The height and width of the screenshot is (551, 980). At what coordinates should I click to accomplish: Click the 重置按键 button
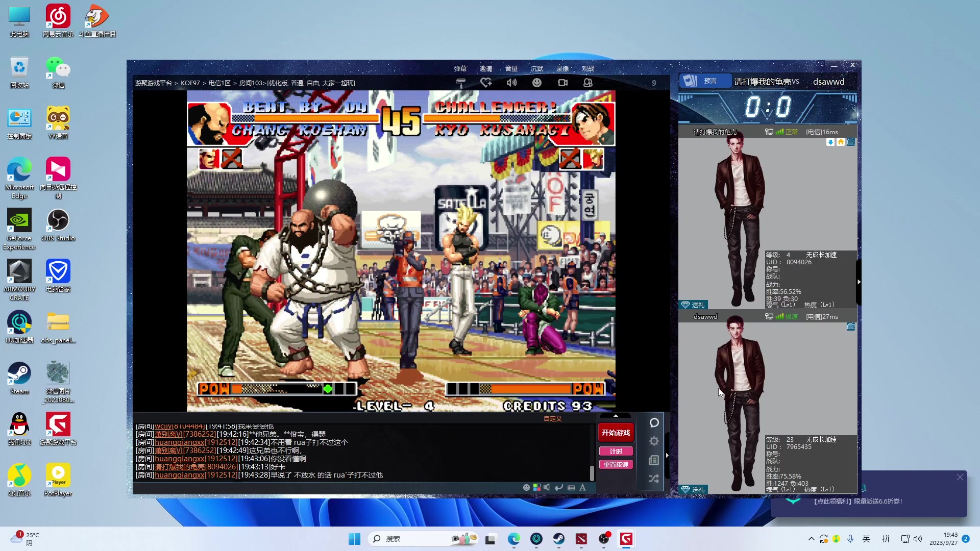tap(616, 465)
